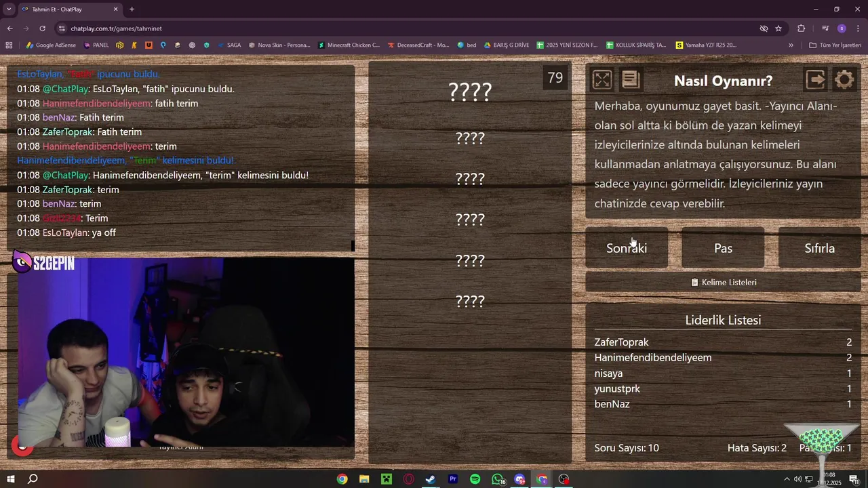Click the 79 countdown timer box

click(x=555, y=78)
